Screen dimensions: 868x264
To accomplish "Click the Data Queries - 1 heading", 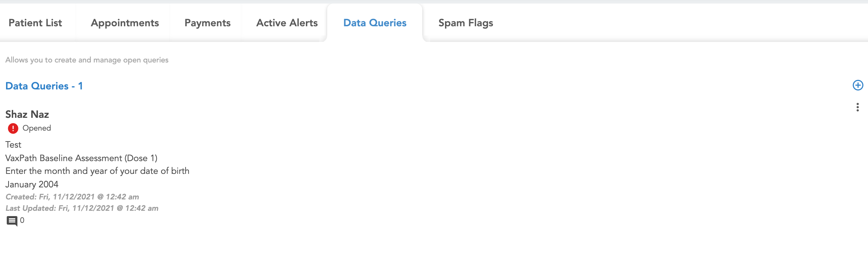I will (44, 86).
